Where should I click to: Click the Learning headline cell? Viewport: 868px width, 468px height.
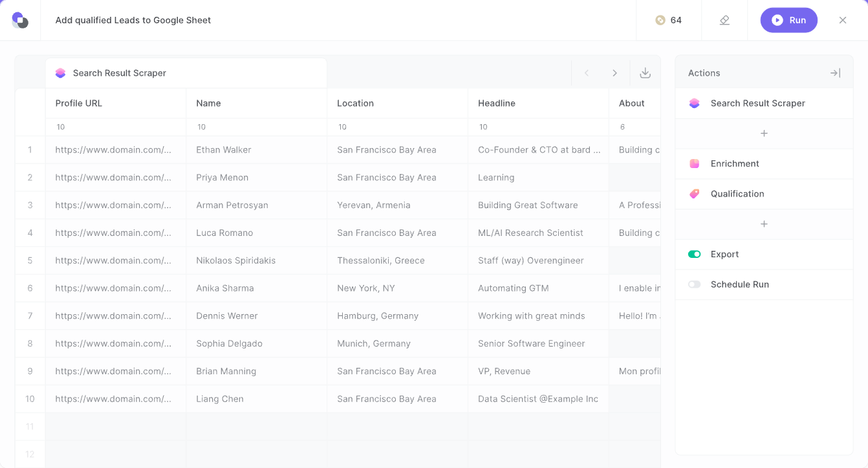tap(539, 178)
